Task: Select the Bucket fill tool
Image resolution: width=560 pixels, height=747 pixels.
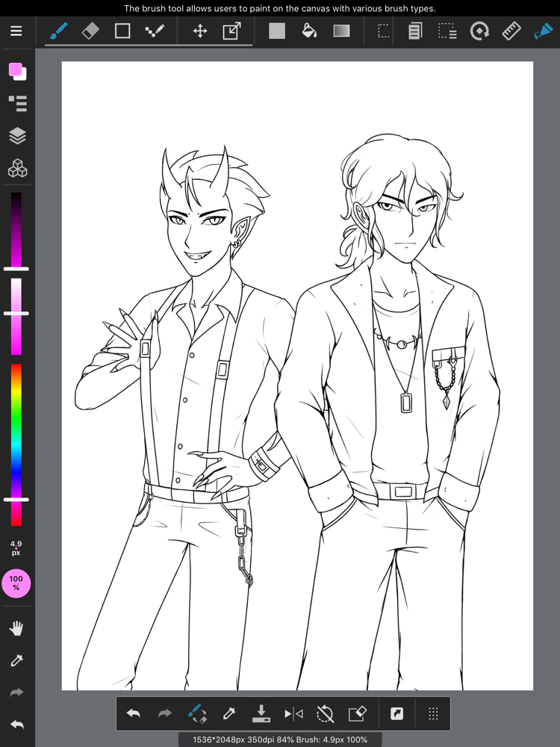Action: pyautogui.click(x=310, y=31)
